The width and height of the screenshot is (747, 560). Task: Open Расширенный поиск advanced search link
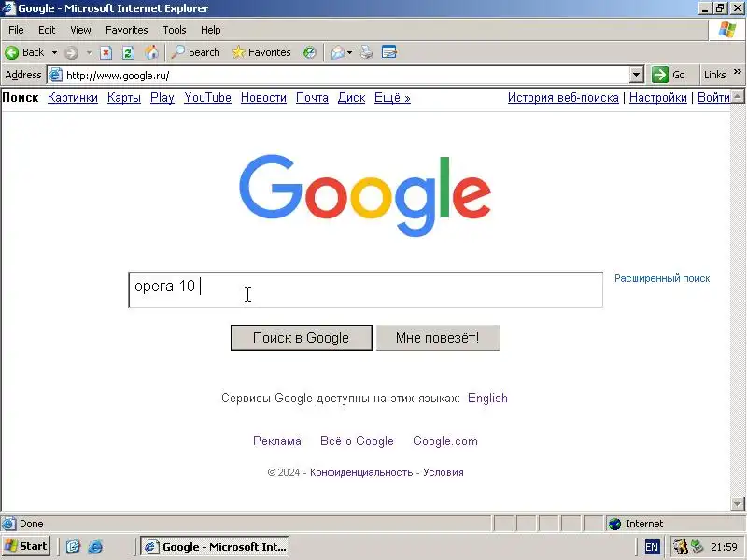(662, 278)
